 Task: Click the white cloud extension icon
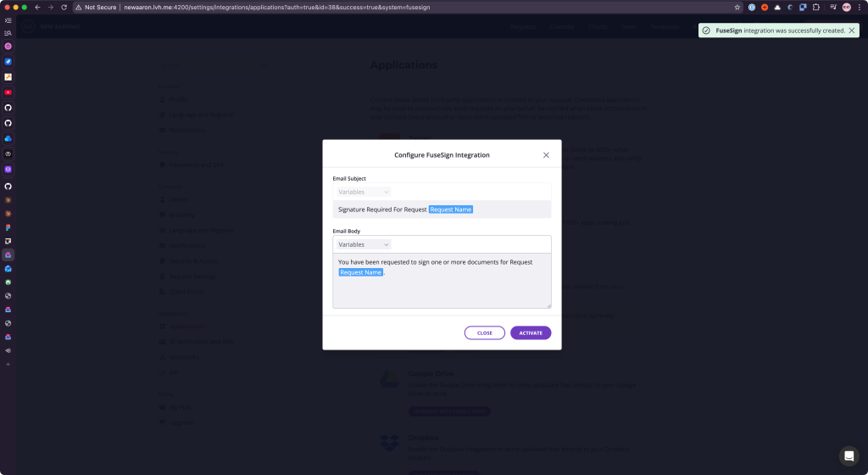point(777,7)
